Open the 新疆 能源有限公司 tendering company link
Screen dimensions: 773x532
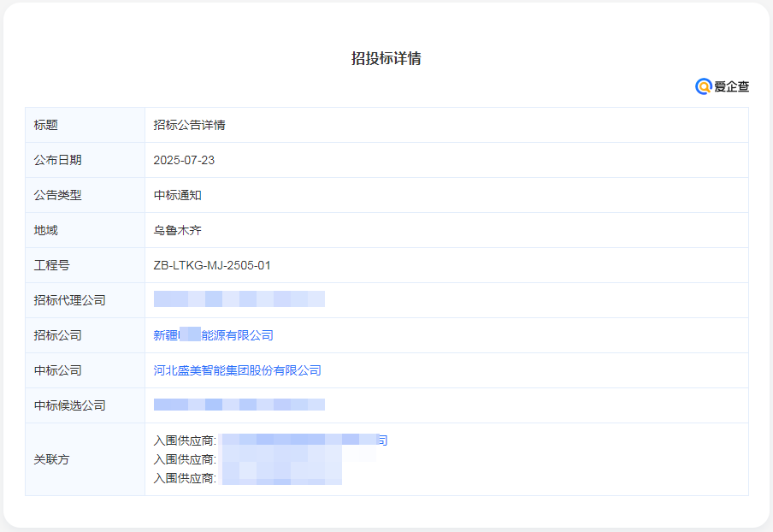pyautogui.click(x=214, y=335)
